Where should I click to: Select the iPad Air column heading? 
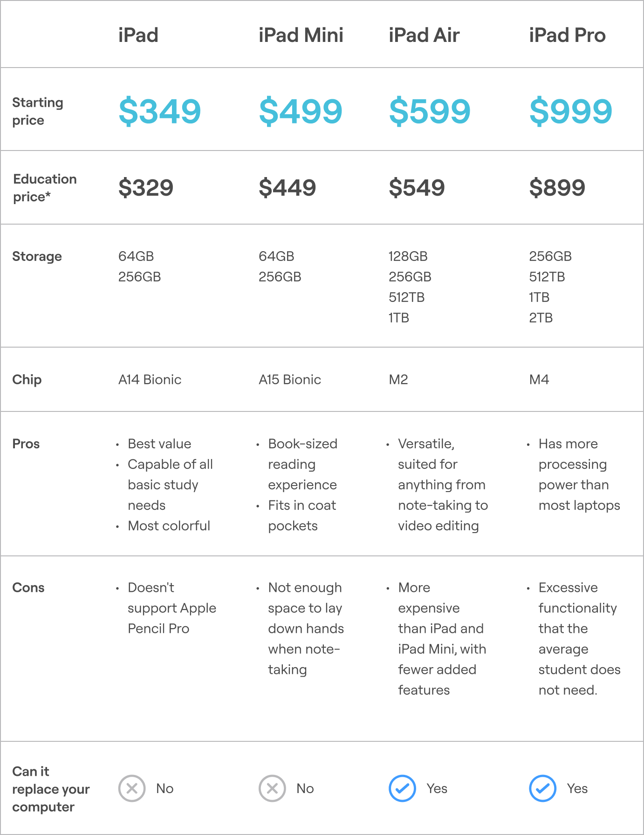coord(424,35)
